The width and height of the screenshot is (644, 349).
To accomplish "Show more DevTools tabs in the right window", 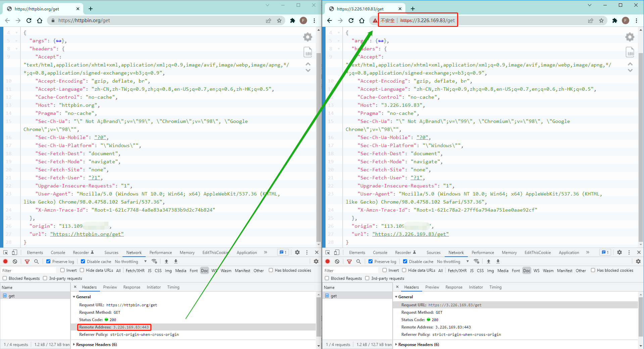I will 588,252.
